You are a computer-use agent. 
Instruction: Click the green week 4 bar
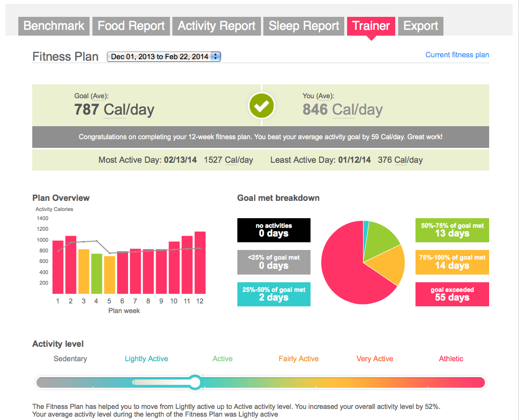click(x=97, y=274)
